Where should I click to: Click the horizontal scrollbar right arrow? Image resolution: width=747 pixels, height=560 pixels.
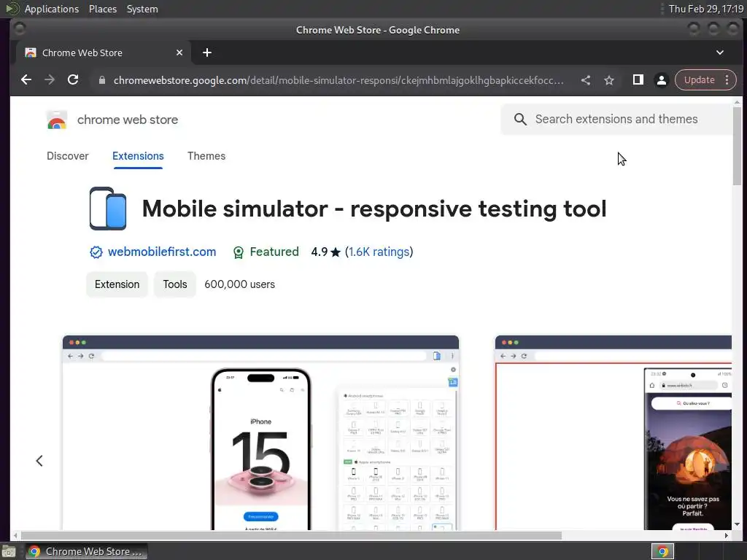click(x=726, y=536)
